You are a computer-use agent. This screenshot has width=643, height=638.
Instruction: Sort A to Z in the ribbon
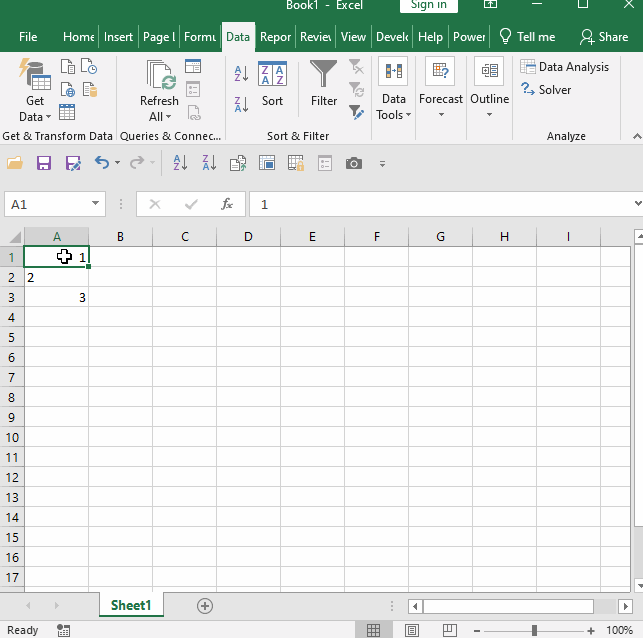tap(241, 74)
